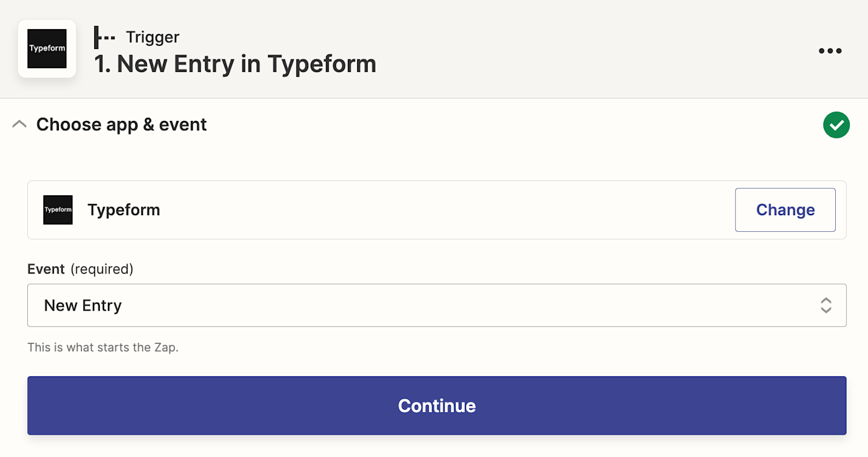Click the blank area of the step header bar
Viewport: 868px width, 457px height.
[589, 50]
